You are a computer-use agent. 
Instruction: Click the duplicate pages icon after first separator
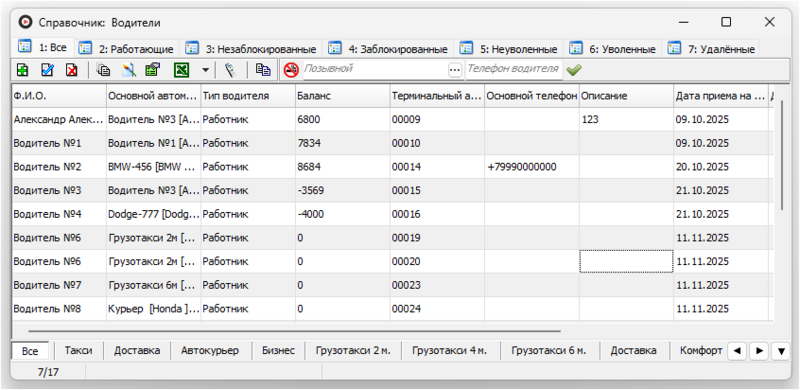pos(104,70)
